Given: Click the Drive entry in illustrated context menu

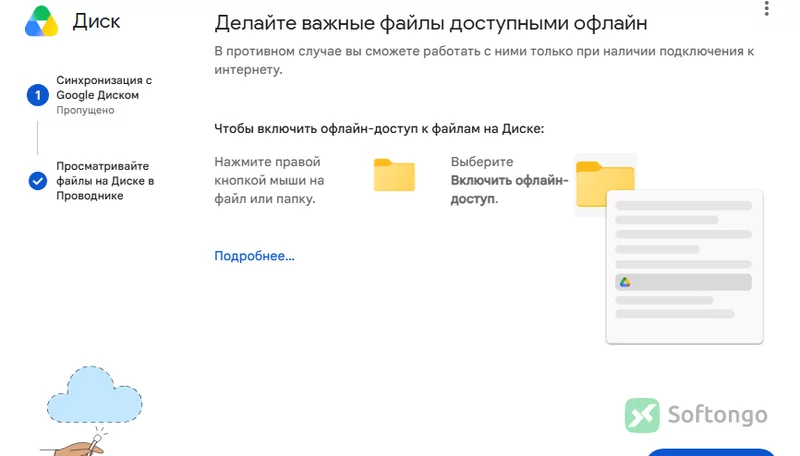Looking at the screenshot, I should tap(683, 282).
